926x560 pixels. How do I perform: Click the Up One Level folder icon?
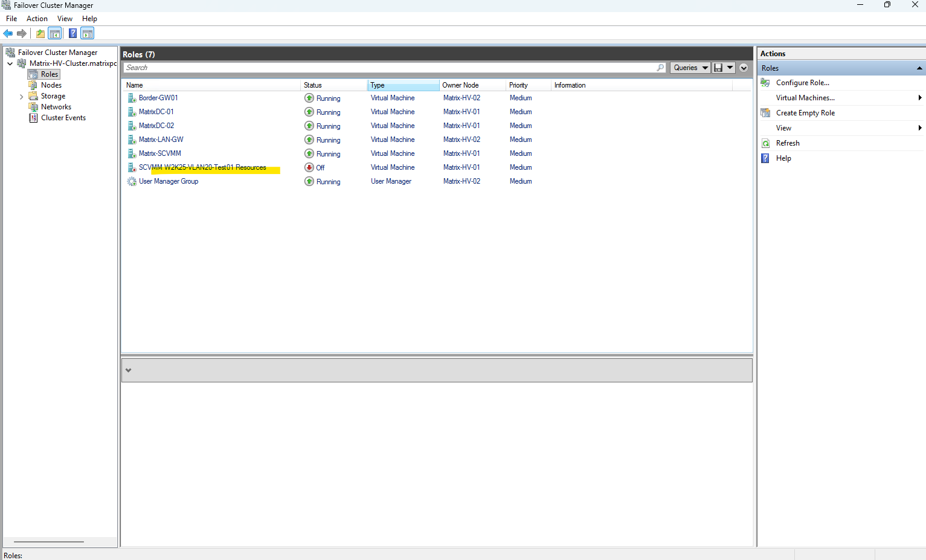click(40, 34)
